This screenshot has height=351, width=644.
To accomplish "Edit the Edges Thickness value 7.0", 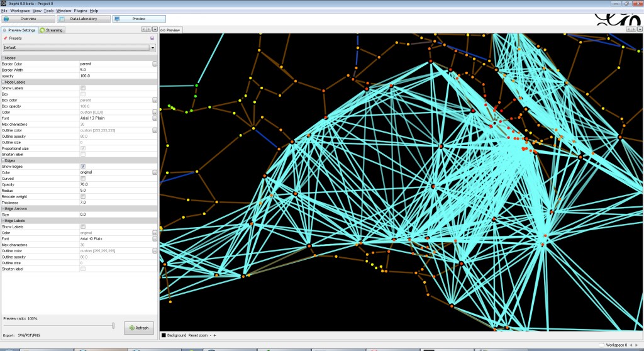I will tap(118, 202).
